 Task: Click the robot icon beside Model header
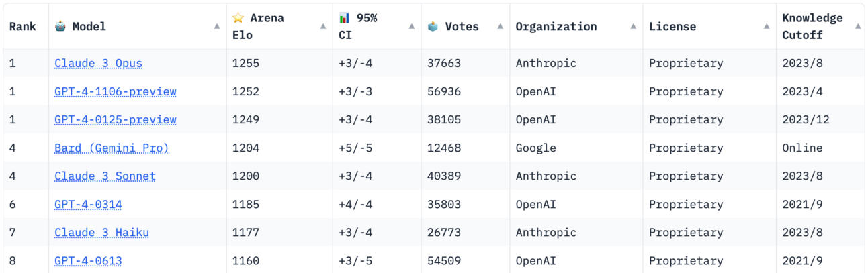60,26
